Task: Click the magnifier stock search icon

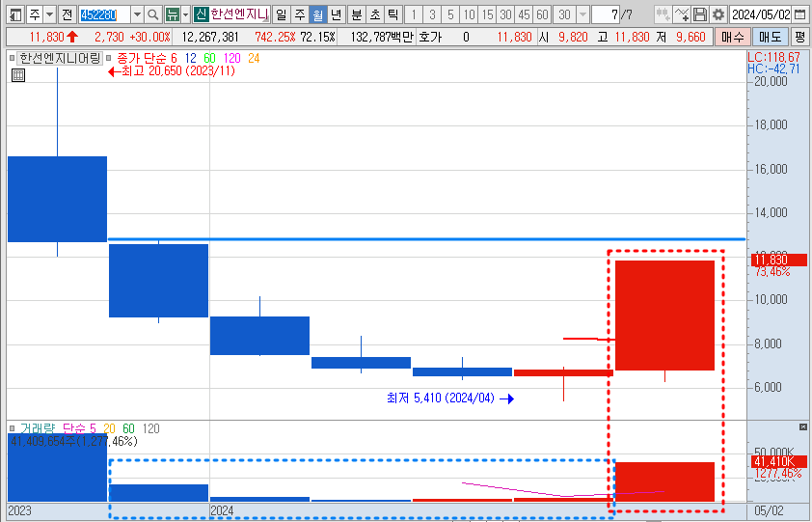Action: click(x=152, y=14)
